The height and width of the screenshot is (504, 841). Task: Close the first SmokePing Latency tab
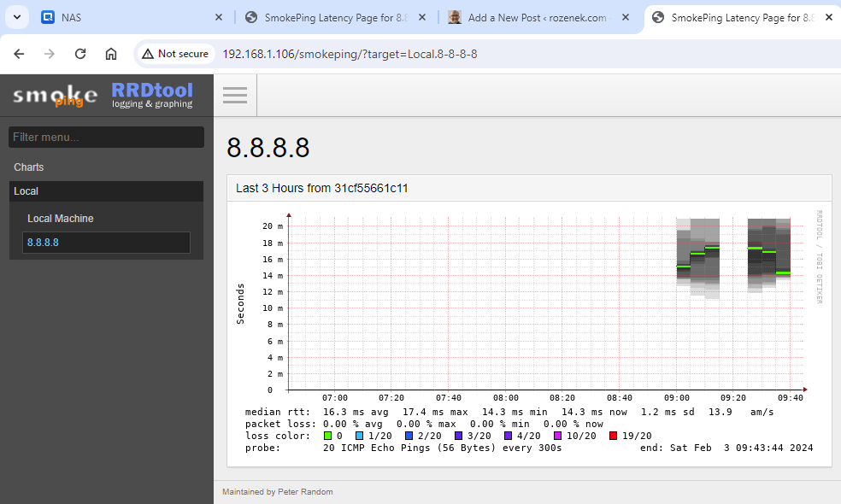[x=422, y=18]
